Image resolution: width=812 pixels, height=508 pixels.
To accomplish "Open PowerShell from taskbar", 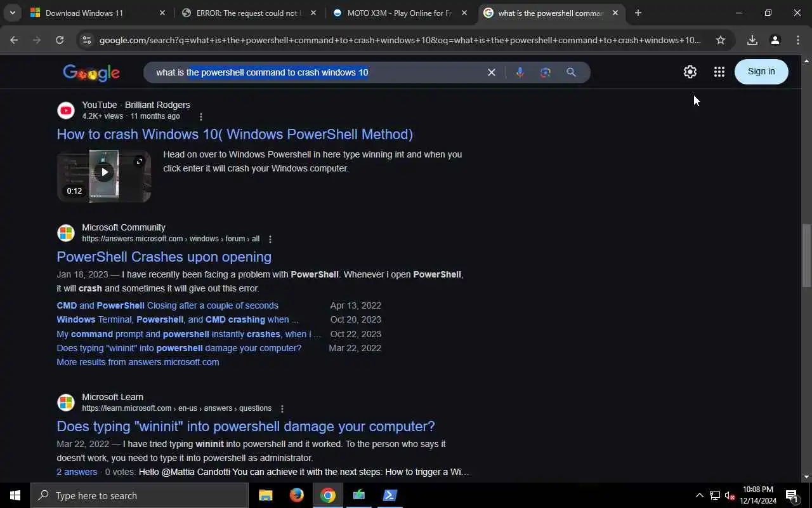I will (x=390, y=495).
